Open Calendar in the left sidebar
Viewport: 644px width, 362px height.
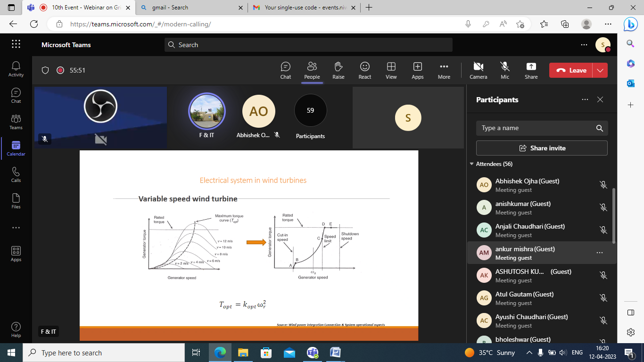coord(16,148)
